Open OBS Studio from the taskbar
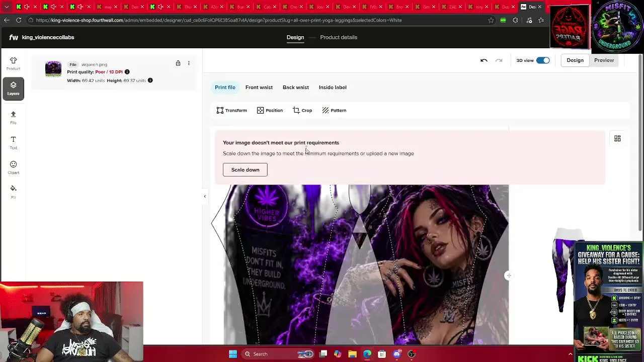 pyautogui.click(x=412, y=354)
